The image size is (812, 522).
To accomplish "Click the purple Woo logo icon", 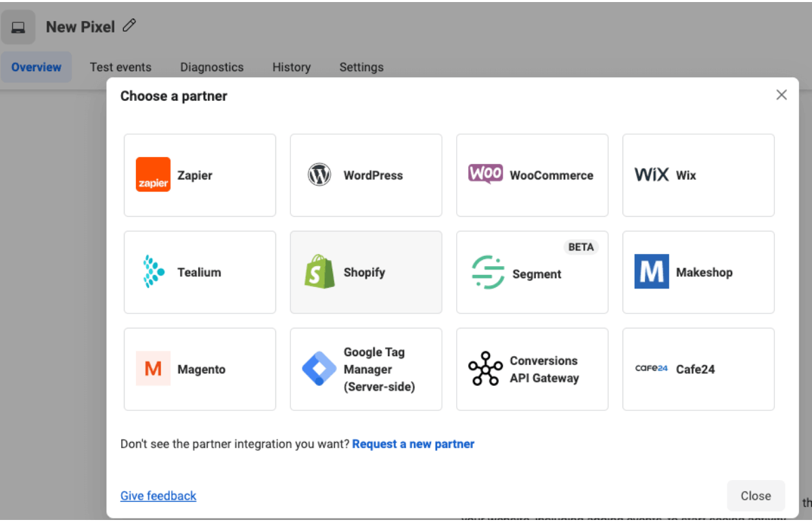I will pos(485,173).
